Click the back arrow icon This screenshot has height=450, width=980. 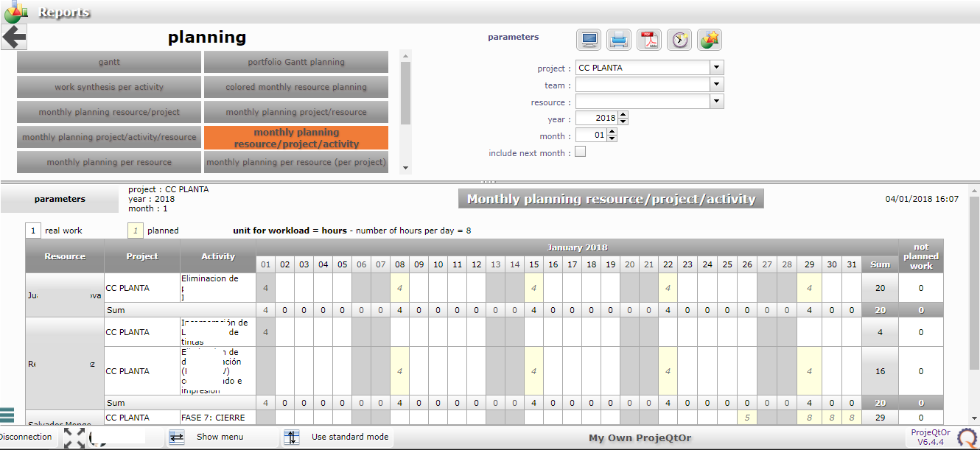(x=15, y=36)
